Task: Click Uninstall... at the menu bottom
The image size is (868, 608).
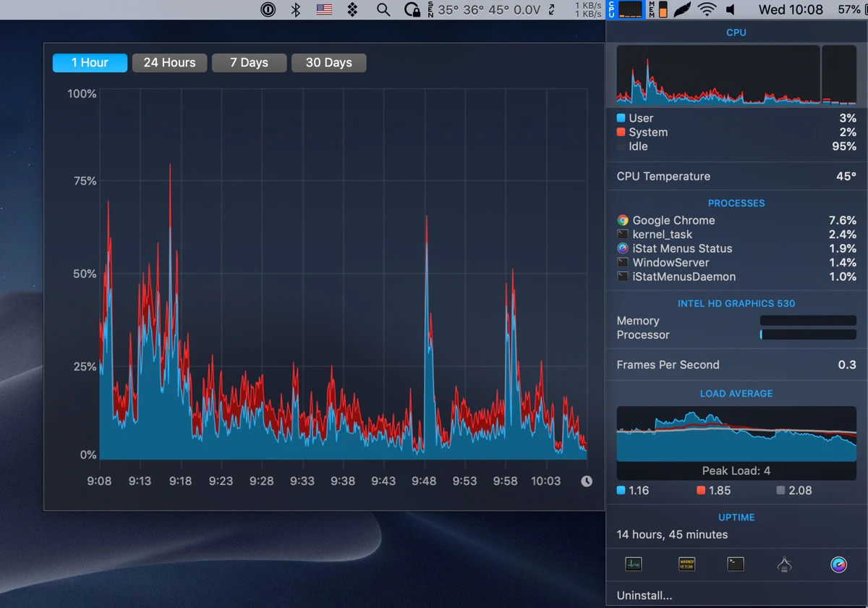Action: click(x=644, y=596)
